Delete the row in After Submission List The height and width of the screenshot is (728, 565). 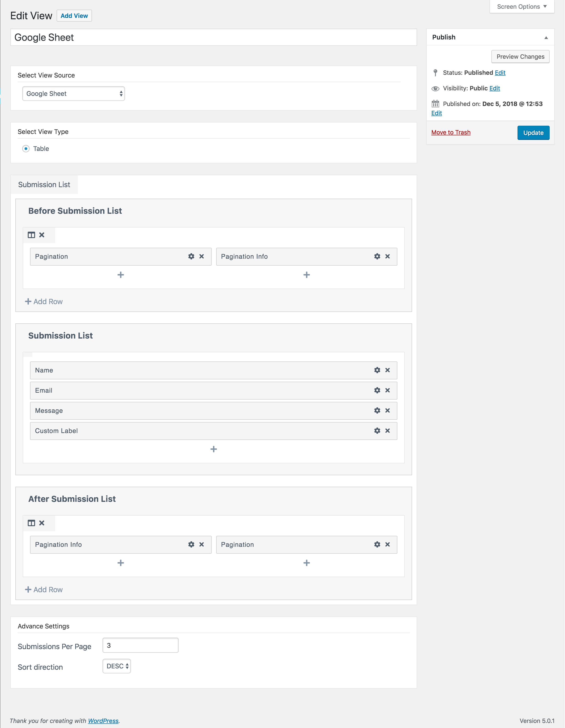[42, 523]
